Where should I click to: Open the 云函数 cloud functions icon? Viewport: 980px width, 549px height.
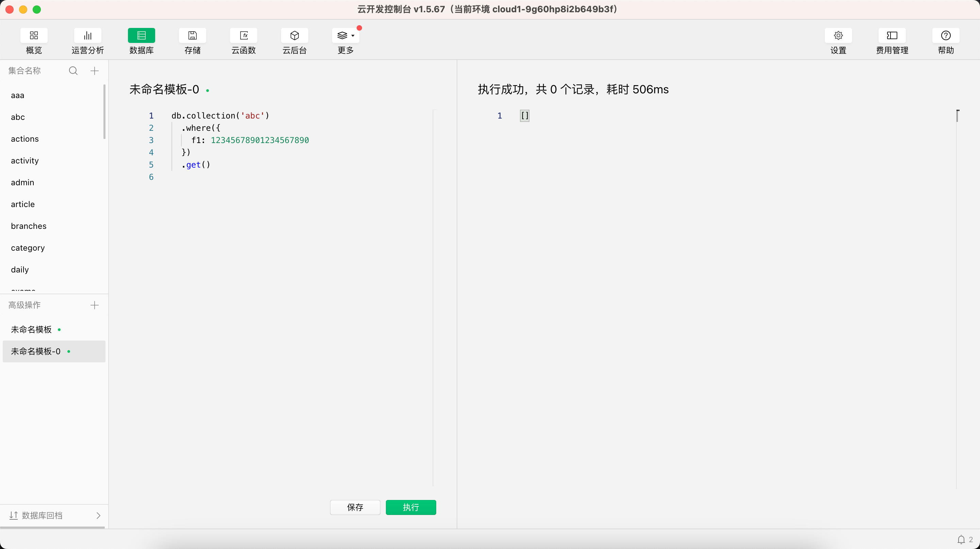pyautogui.click(x=244, y=35)
